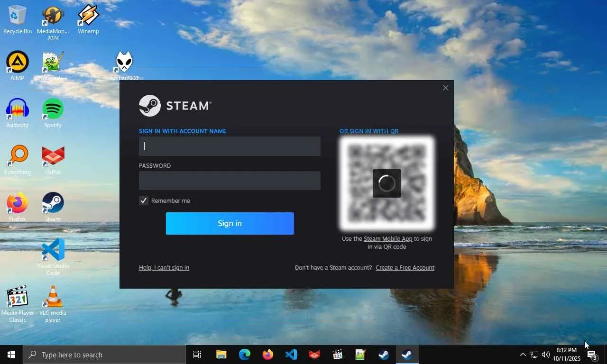
Task: Open File Explorer from the taskbar
Action: pos(221,355)
